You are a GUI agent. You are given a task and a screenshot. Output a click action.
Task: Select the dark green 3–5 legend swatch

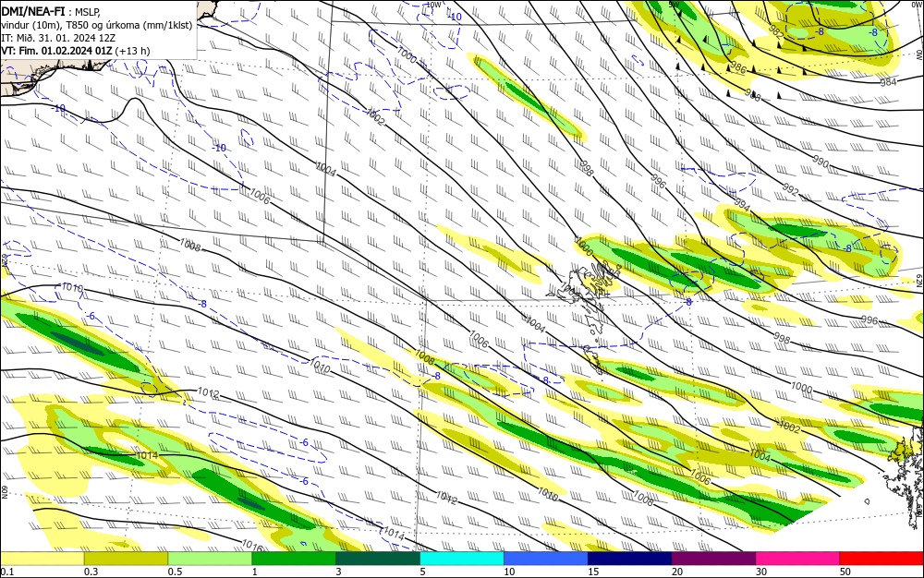tap(378, 559)
